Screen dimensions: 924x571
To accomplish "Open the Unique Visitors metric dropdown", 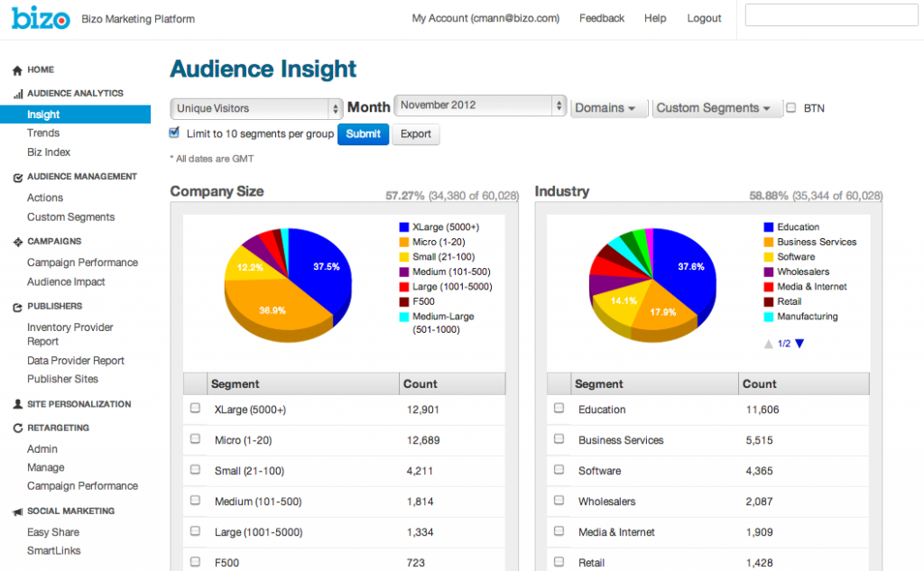I will click(x=256, y=108).
